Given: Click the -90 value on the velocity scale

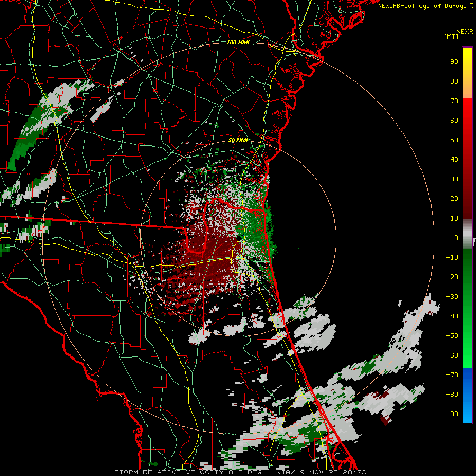Looking at the screenshot, I should click(452, 414).
